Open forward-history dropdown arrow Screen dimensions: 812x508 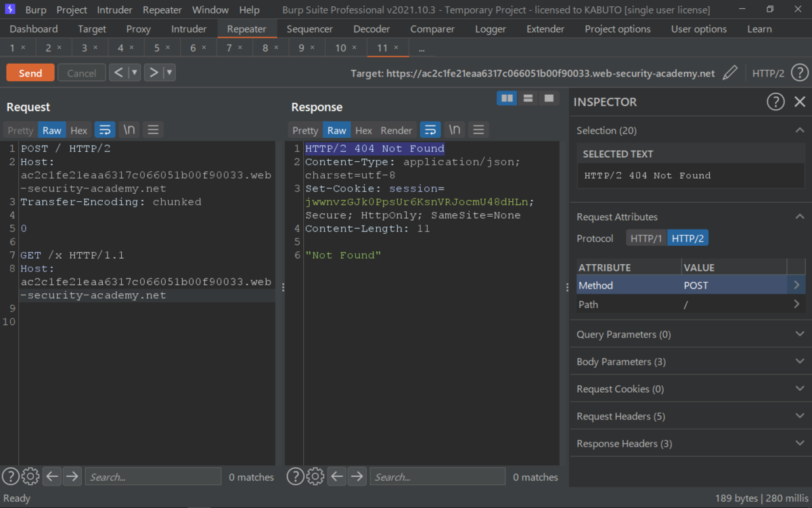point(170,73)
